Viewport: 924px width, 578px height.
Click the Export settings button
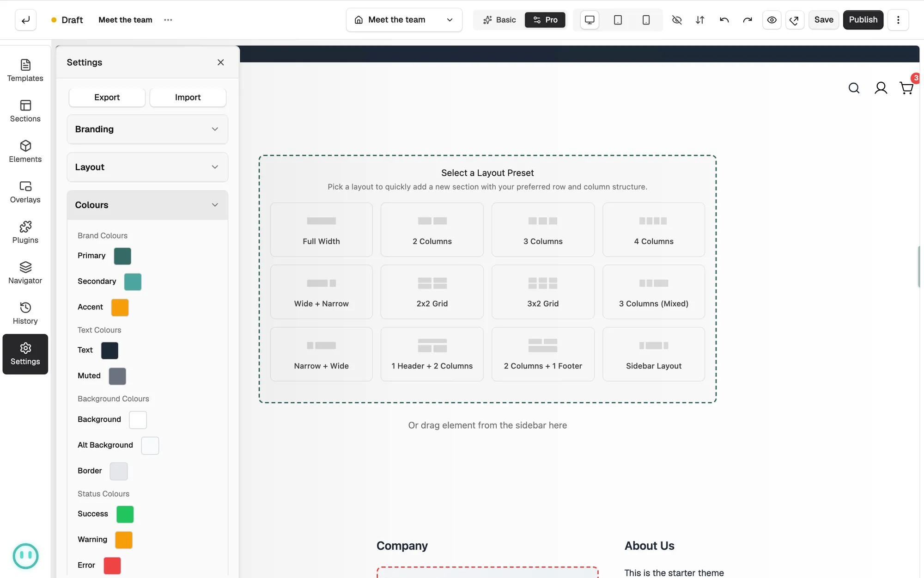(x=107, y=97)
